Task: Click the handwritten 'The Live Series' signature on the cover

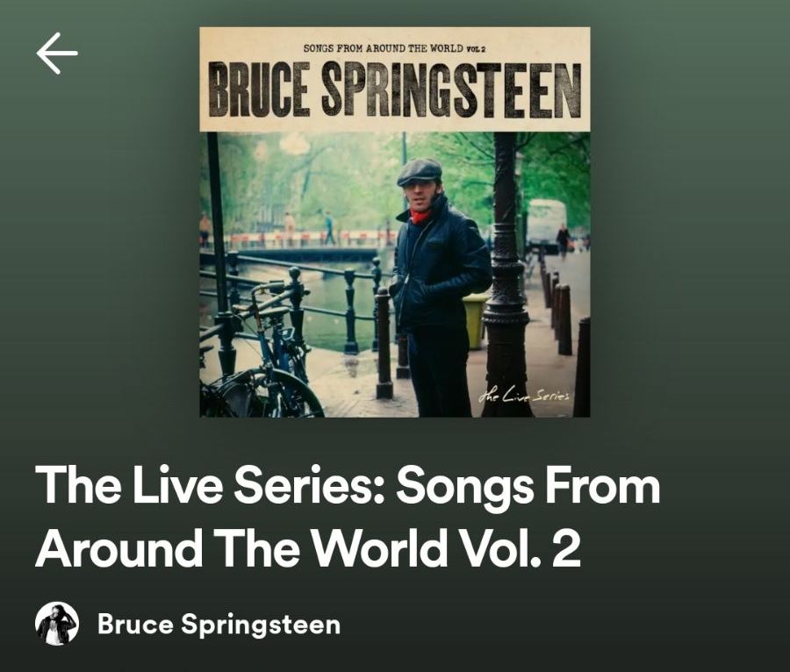Action: coord(524,395)
